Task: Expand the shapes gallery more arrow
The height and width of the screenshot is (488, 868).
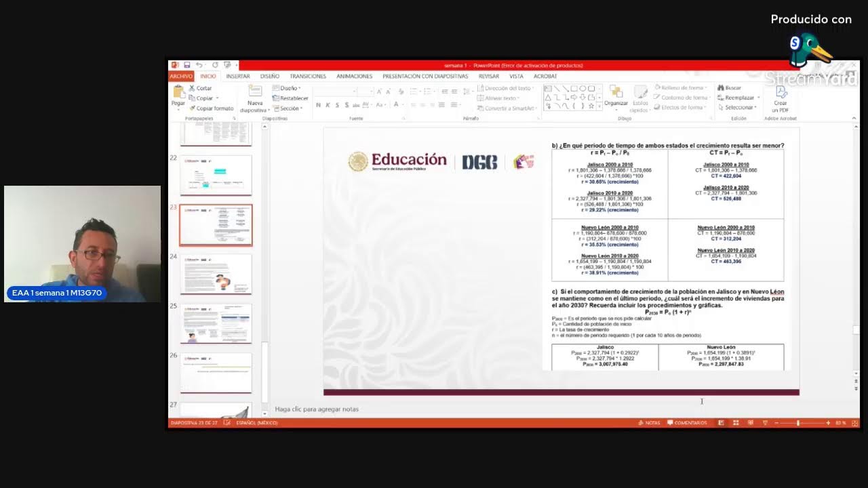Action: (599, 106)
